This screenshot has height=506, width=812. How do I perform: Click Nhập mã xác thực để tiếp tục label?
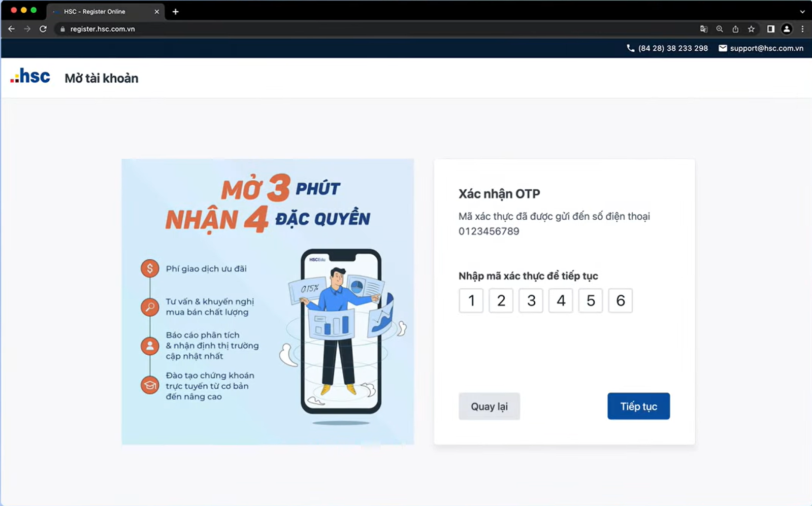tap(528, 276)
